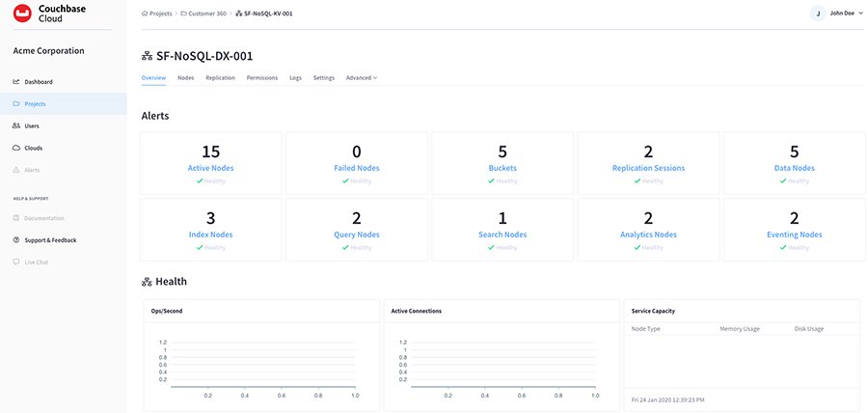Click the Alerts bell icon in sidebar
This screenshot has width=868, height=413.
pyautogui.click(x=16, y=170)
